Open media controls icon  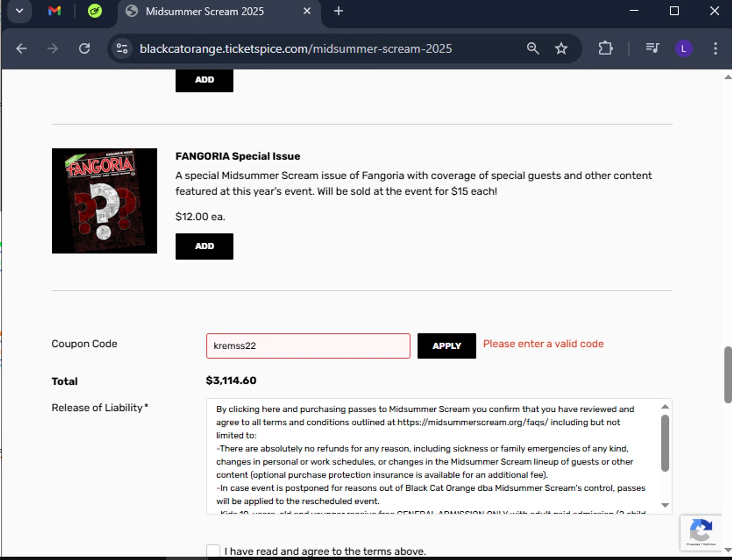point(652,48)
